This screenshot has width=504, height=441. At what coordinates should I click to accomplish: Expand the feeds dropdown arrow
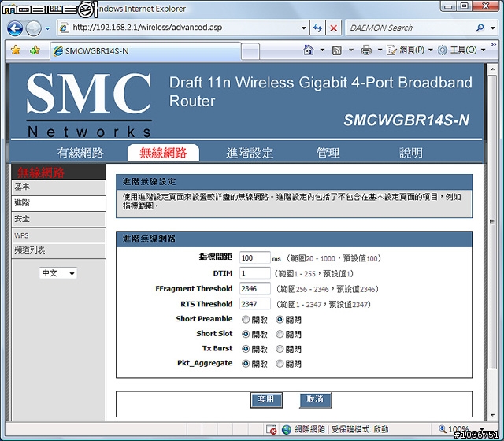(351, 50)
